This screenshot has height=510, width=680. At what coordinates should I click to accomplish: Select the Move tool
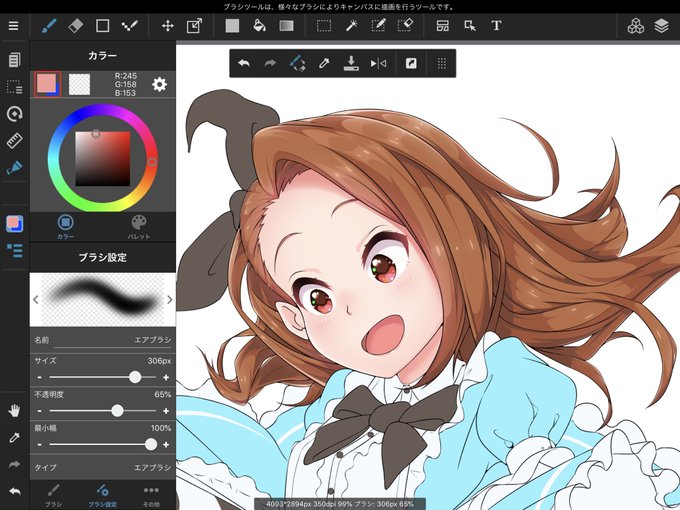pos(168,26)
